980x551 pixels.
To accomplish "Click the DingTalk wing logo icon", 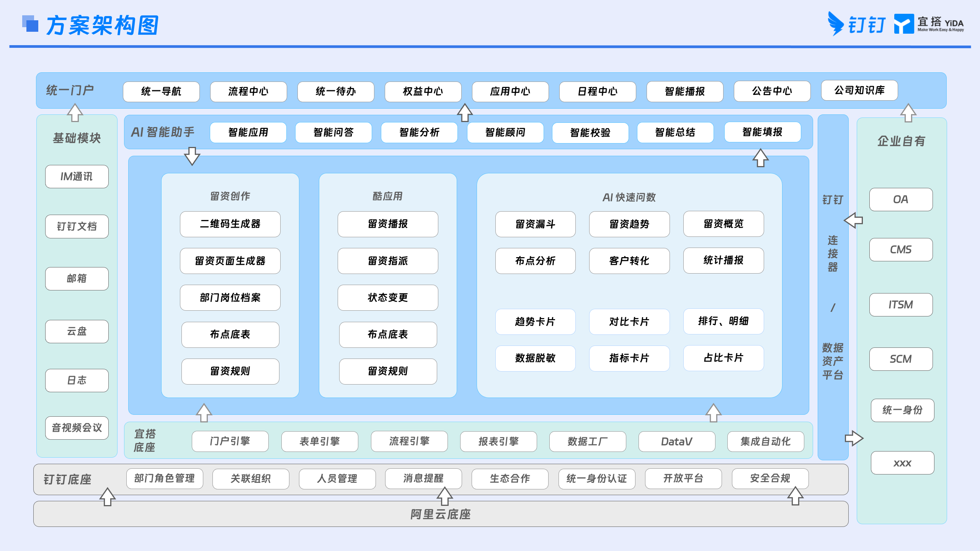I will 835,24.
